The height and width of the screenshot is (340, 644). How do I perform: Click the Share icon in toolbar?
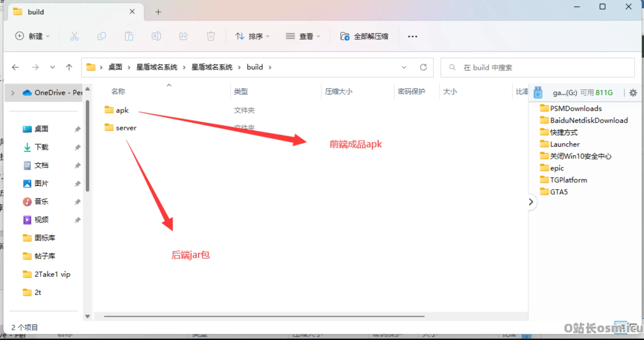pos(184,36)
